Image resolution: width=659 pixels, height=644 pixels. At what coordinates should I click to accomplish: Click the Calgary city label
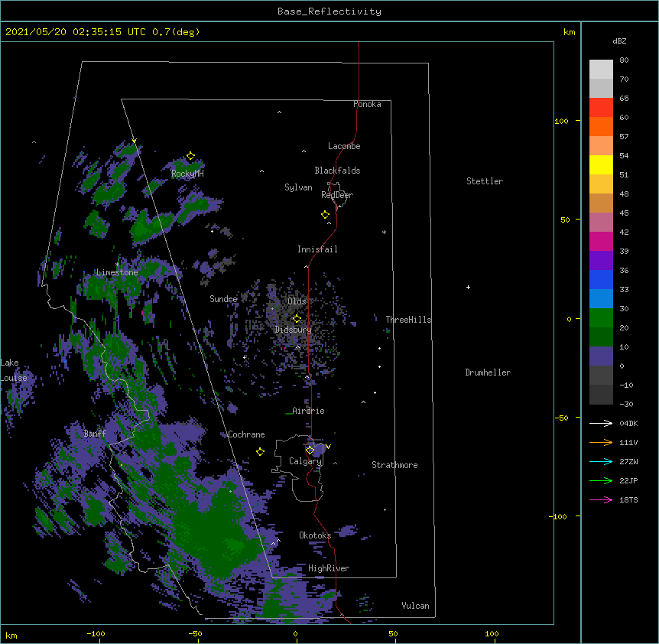click(x=306, y=461)
